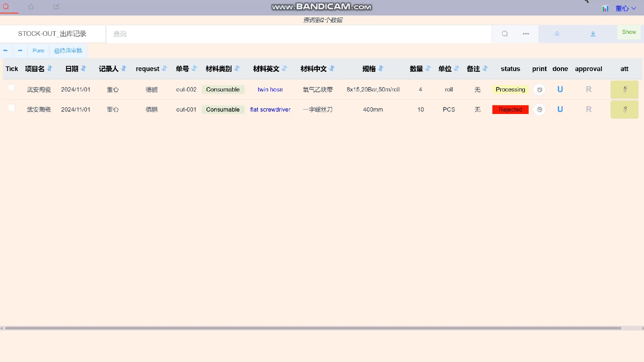Click the edit pencil icon in the top bar
This screenshot has height=362, width=644.
pyautogui.click(x=56, y=7)
